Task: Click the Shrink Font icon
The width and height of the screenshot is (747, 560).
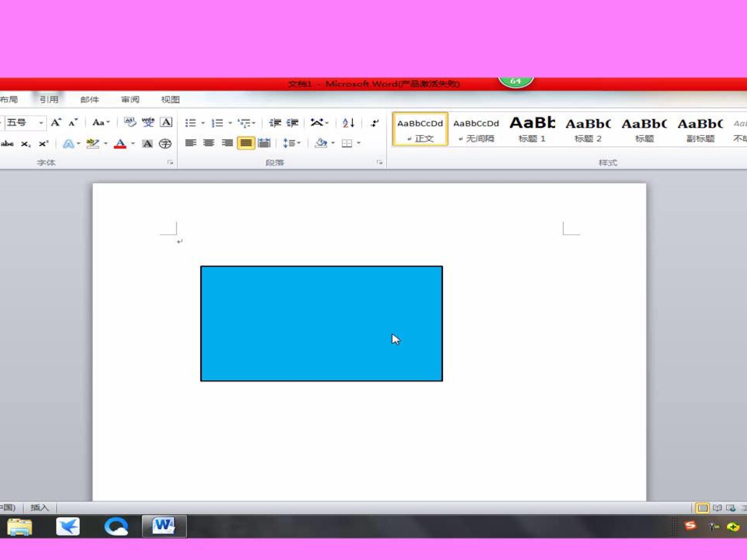Action: [73, 123]
